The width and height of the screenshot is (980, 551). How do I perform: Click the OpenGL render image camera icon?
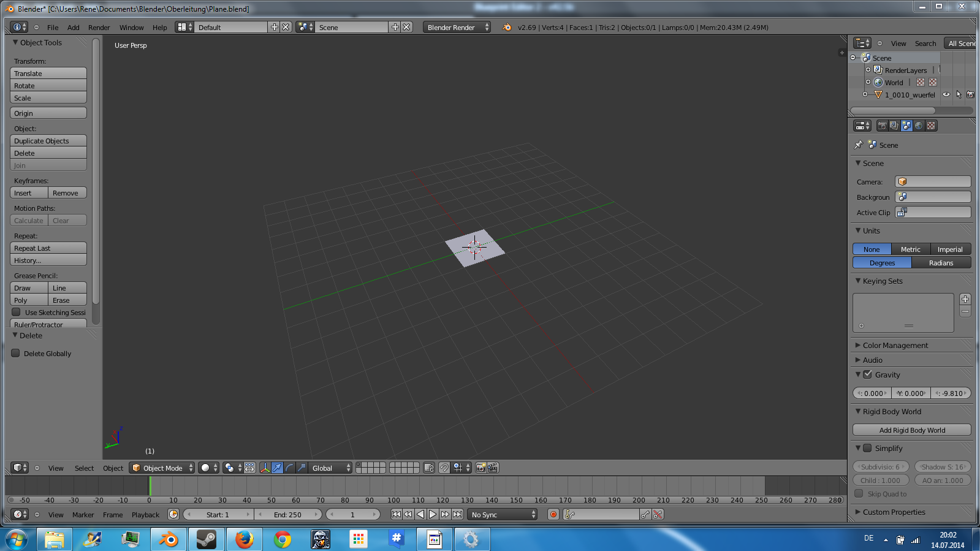click(481, 468)
